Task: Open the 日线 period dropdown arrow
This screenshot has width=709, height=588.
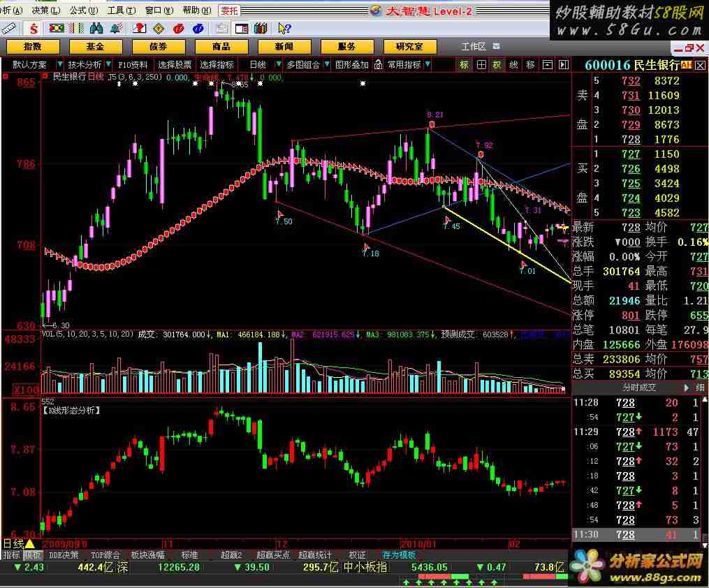Action: [x=279, y=65]
